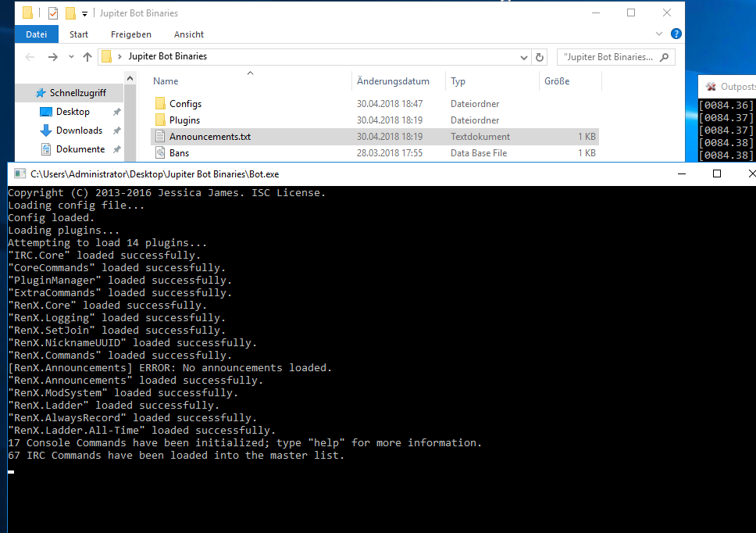Open the Ansicht ribbon tab
Screen dimensions: 756x533
pos(188,34)
